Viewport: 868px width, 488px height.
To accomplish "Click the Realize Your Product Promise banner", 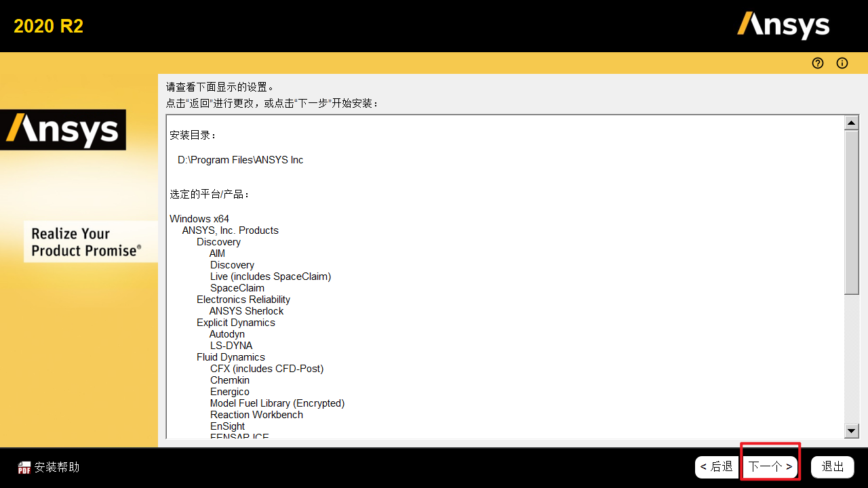I will click(x=91, y=241).
